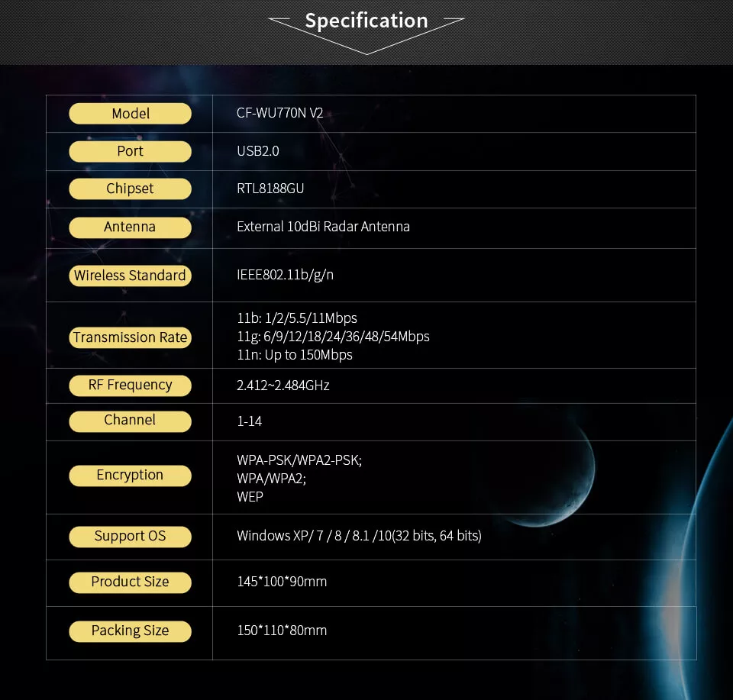The width and height of the screenshot is (733, 700).
Task: Click the Product Size label
Action: coord(130,582)
